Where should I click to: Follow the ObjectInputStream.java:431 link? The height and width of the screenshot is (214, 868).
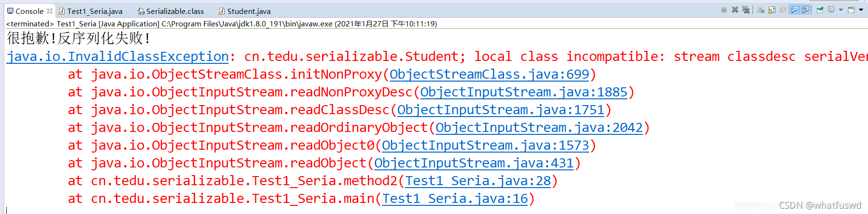474,163
